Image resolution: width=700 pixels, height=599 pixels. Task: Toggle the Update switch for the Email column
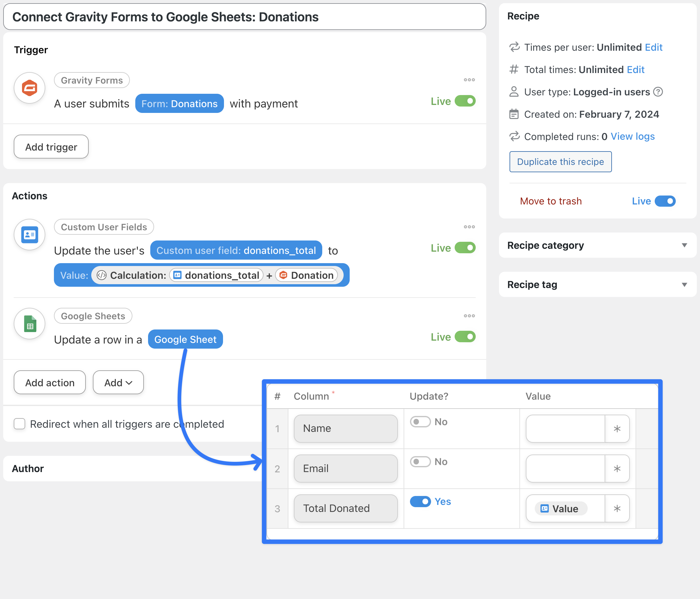420,462
